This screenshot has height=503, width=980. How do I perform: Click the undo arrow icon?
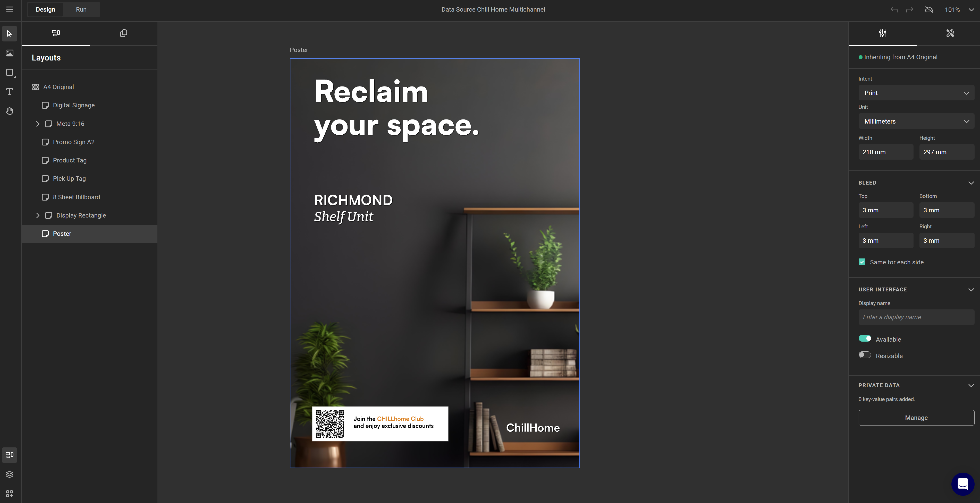click(x=894, y=10)
